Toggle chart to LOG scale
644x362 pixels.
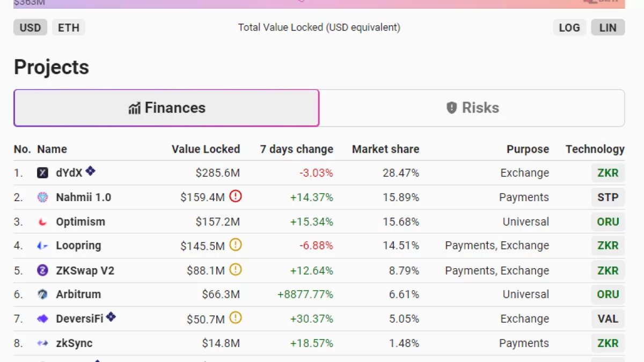pos(569,27)
